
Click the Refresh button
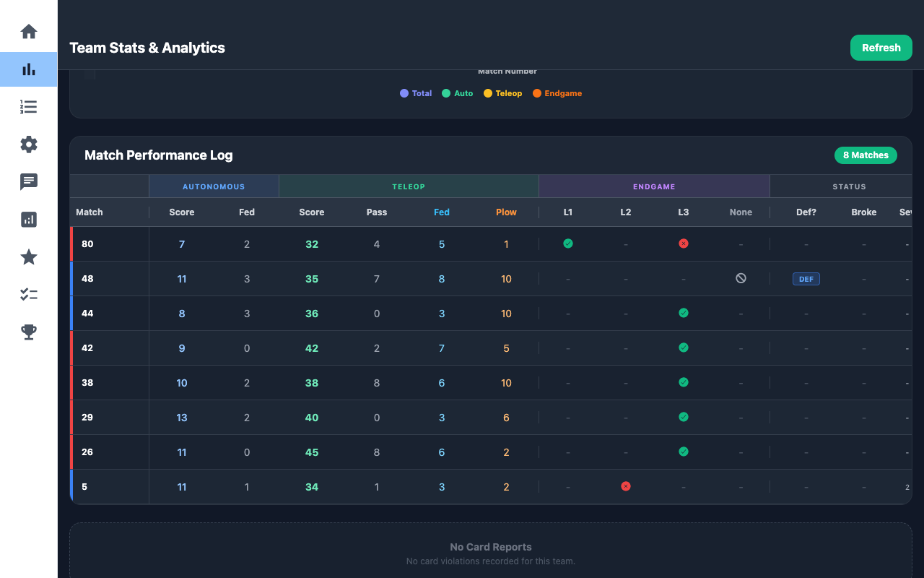[x=881, y=48]
